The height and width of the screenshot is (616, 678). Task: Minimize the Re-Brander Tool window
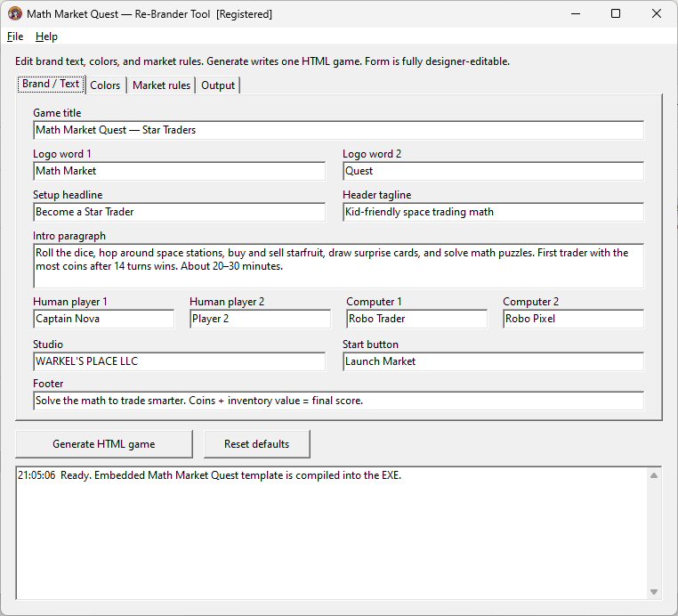click(576, 14)
